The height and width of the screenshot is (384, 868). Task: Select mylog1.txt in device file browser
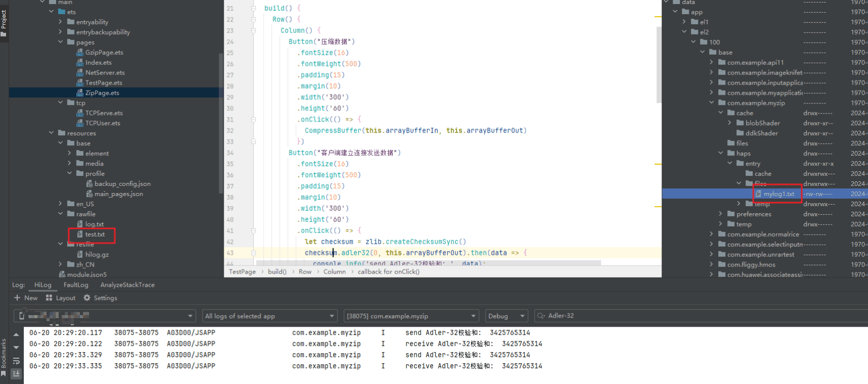[778, 194]
